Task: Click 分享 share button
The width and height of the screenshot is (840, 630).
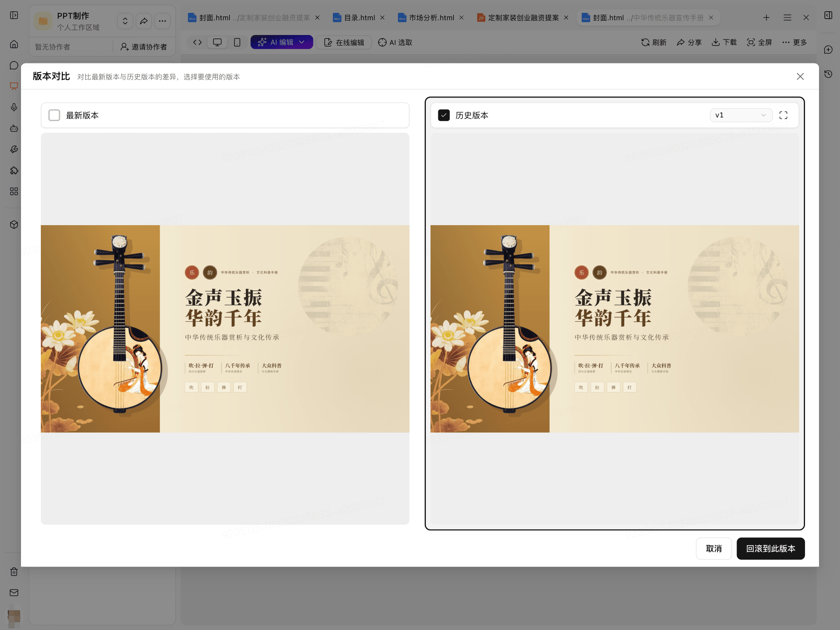Action: [689, 42]
